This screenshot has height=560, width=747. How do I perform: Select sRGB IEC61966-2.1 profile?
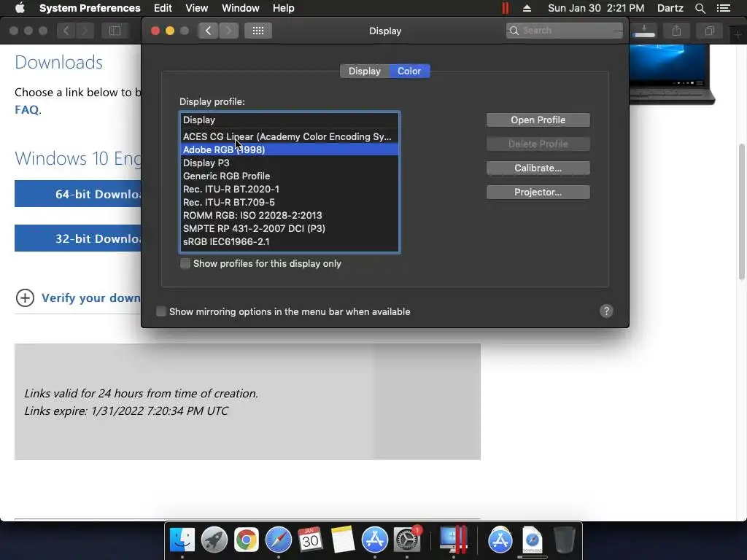point(290,241)
